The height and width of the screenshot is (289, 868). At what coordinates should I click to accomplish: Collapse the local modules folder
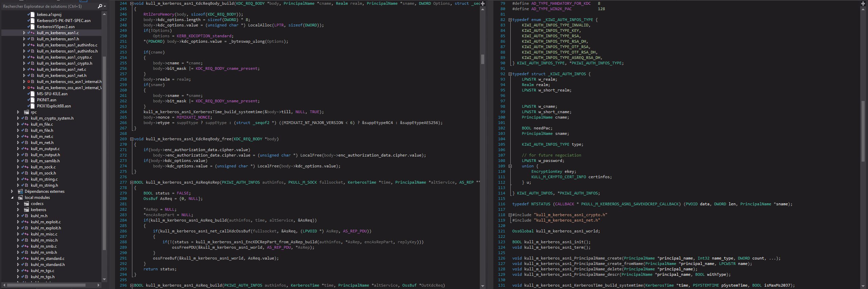13,198
